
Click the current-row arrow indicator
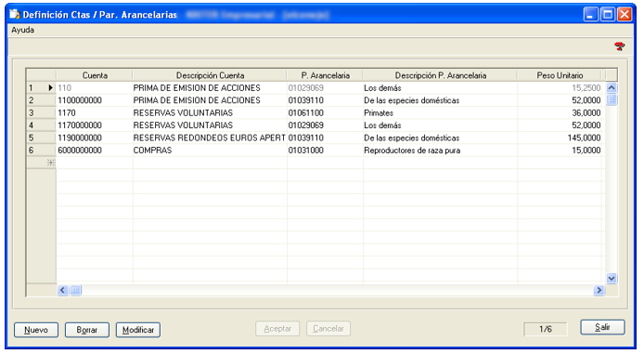tap(50, 87)
